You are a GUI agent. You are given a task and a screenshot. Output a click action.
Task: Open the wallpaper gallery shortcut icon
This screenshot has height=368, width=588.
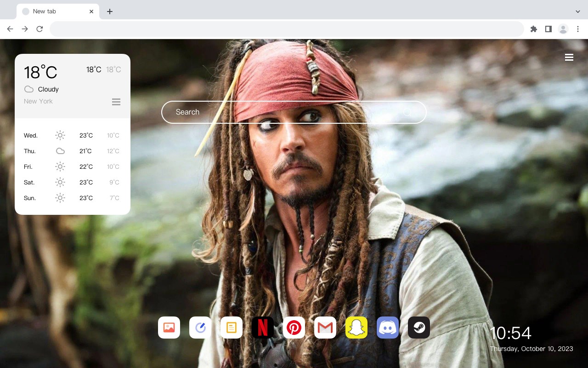[x=169, y=328]
